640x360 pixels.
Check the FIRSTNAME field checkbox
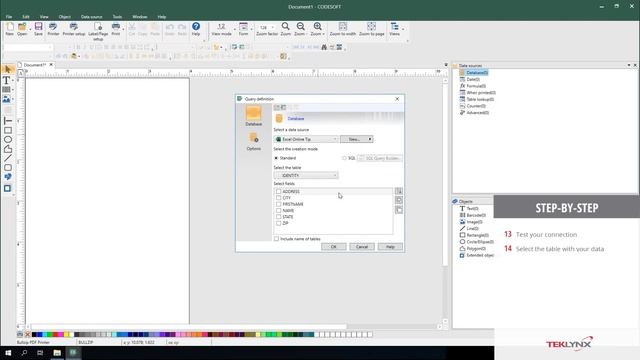click(278, 204)
